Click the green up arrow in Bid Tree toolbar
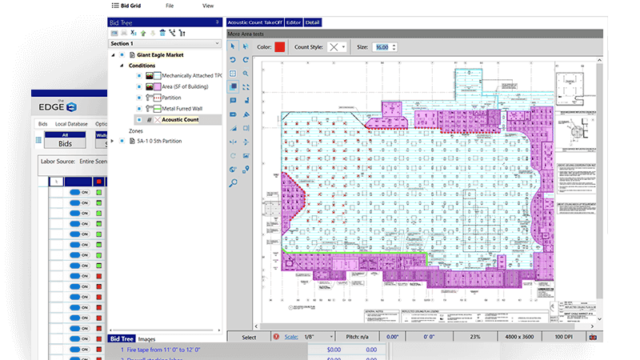 [x=143, y=33]
